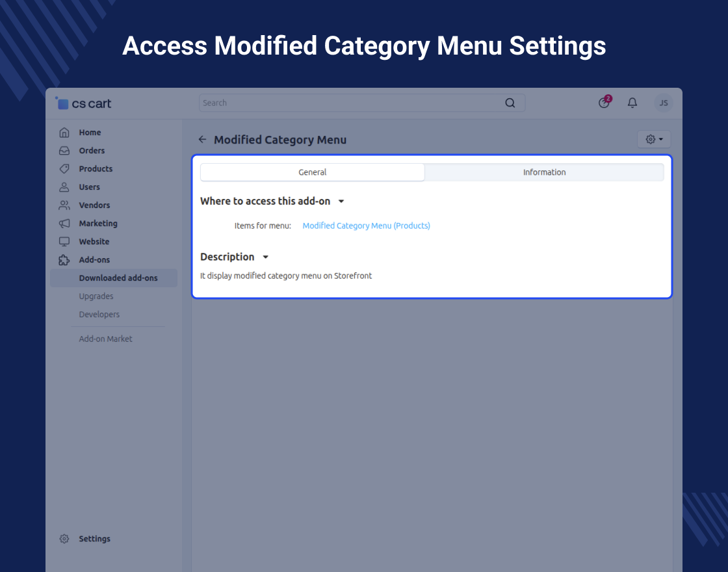Click the Modified Category Menu page title

280,140
